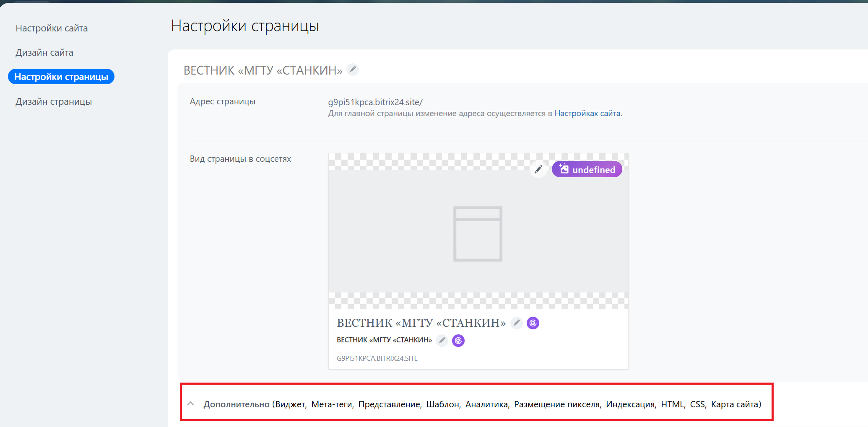This screenshot has width=868, height=427.
Task: Click the Карта сайта item
Action: 735,404
